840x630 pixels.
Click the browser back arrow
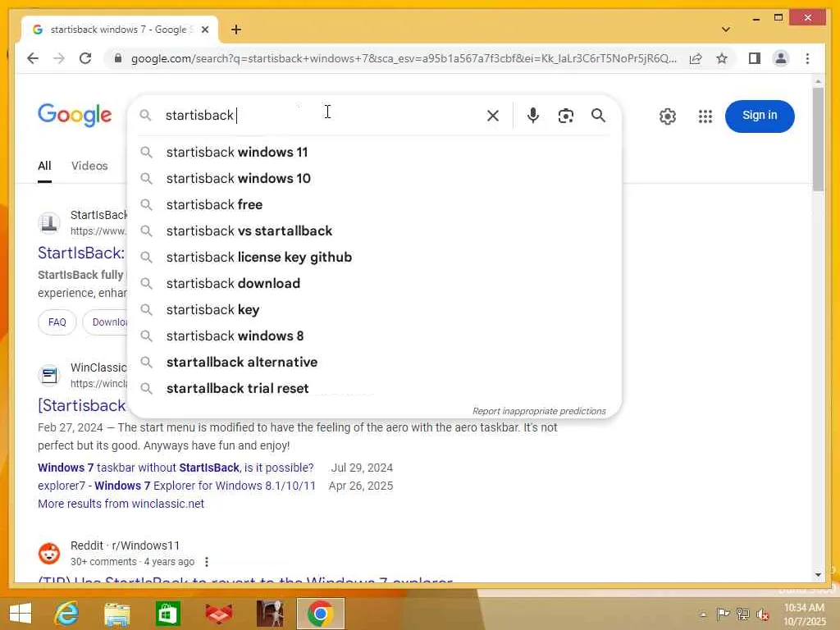(x=33, y=58)
